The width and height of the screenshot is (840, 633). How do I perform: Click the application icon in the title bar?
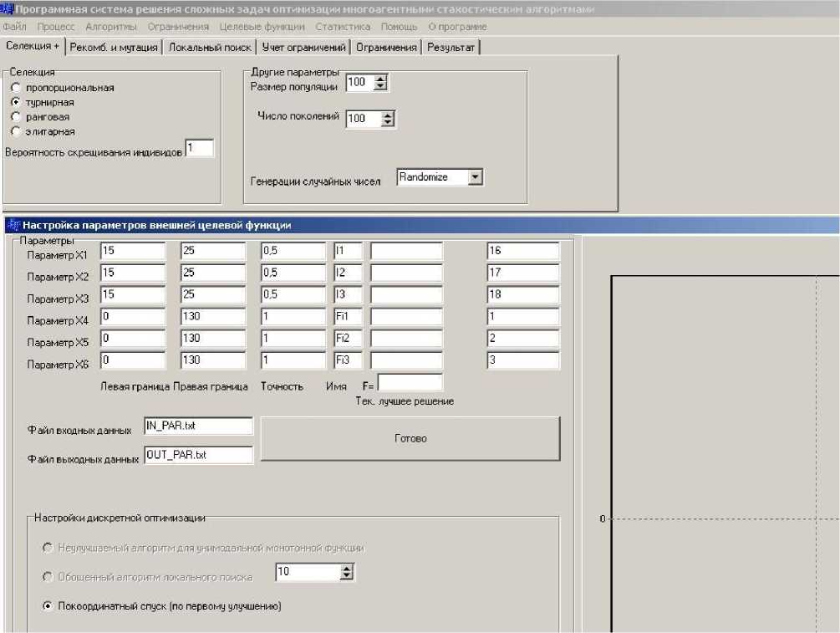(x=8, y=9)
